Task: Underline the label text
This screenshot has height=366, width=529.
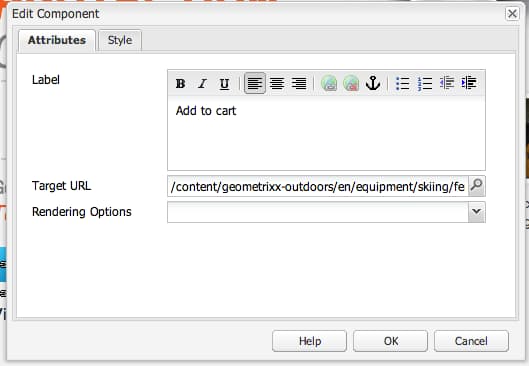Action: point(224,83)
